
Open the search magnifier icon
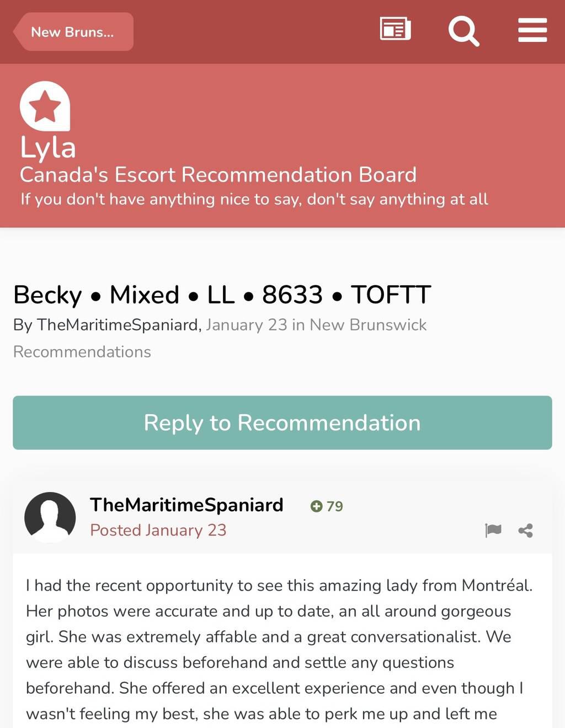[x=463, y=31]
